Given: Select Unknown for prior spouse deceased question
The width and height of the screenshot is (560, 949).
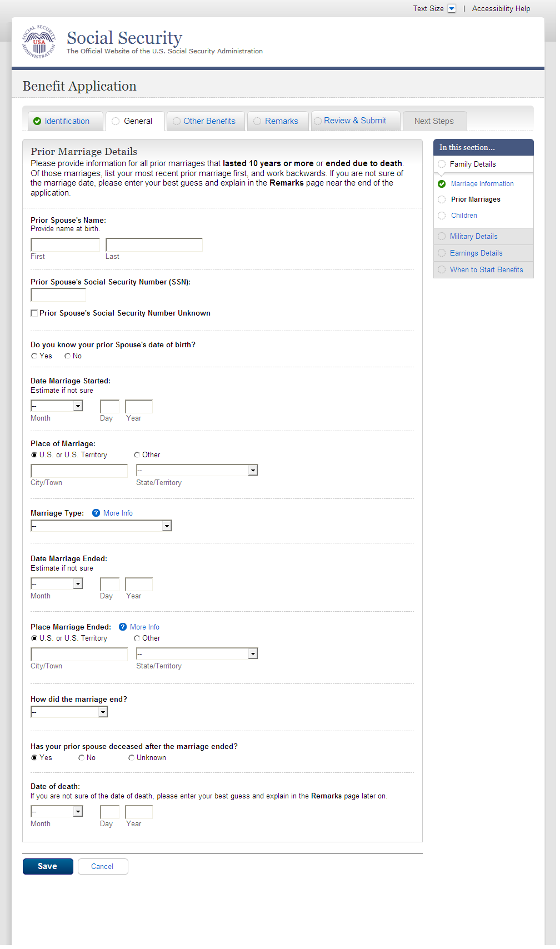Looking at the screenshot, I should [131, 758].
